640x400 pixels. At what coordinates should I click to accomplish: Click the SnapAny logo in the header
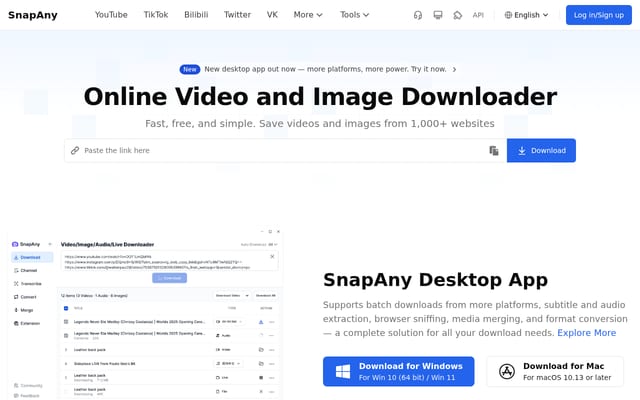(x=33, y=15)
